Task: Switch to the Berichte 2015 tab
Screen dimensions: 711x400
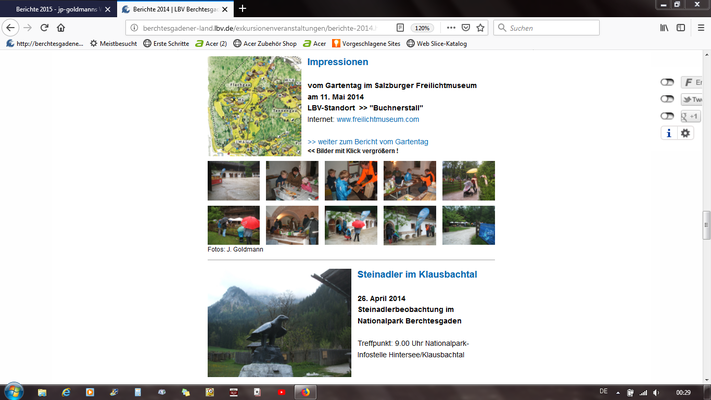Action: point(57,9)
